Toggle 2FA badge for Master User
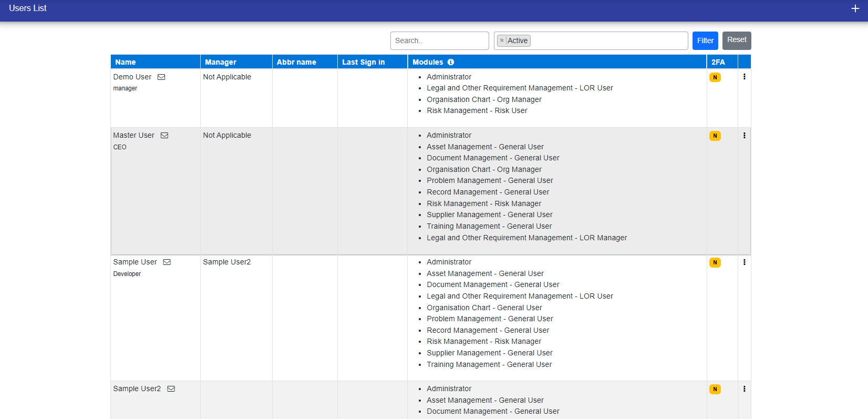The height and width of the screenshot is (419, 868). tap(715, 136)
